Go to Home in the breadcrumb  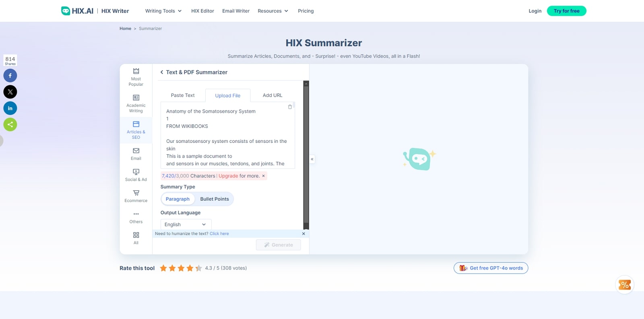125,29
